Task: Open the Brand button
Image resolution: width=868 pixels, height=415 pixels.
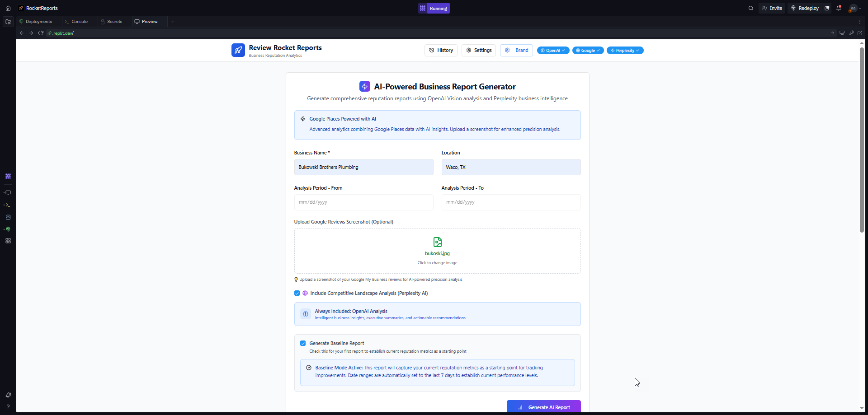Action: [x=516, y=50]
